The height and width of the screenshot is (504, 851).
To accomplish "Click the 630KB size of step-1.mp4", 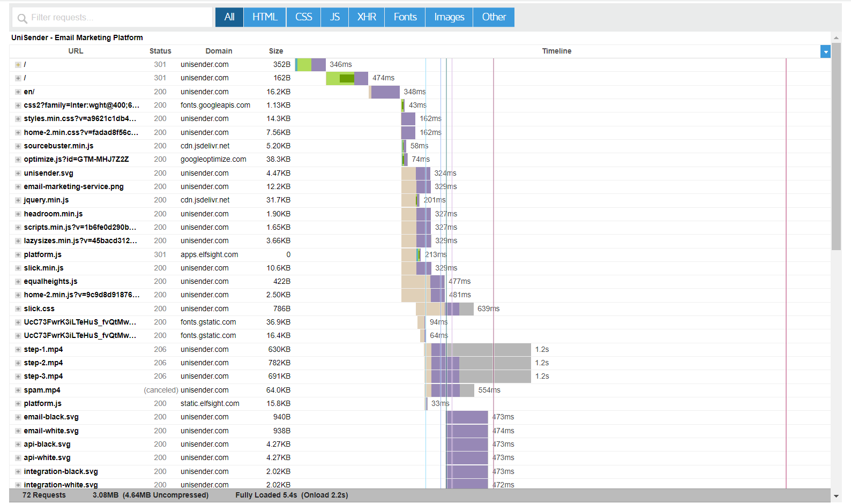I will tap(279, 349).
